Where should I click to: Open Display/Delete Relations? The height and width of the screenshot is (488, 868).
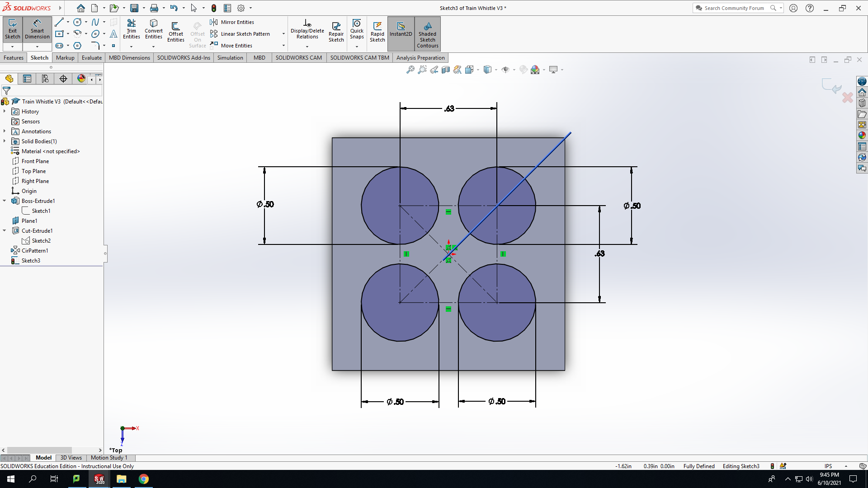tap(307, 30)
